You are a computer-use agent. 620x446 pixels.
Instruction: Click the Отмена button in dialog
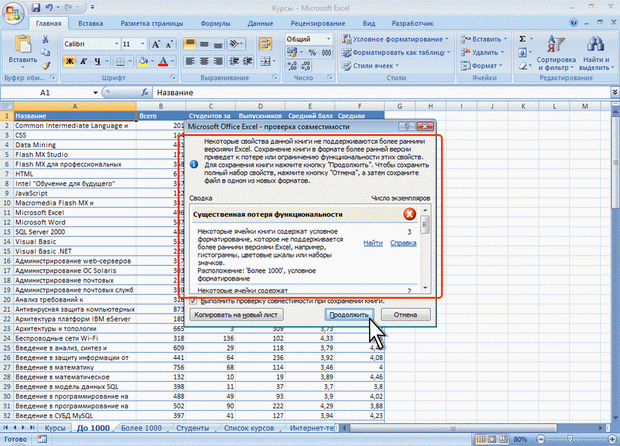click(x=405, y=315)
